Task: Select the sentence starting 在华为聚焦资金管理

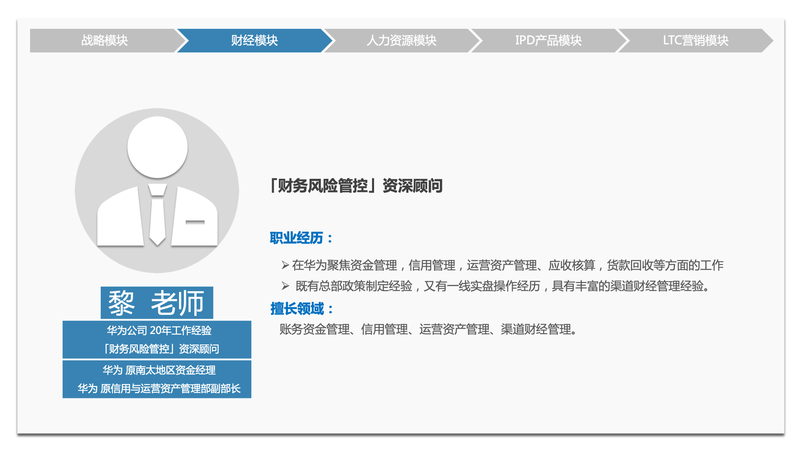Action: pos(507,266)
